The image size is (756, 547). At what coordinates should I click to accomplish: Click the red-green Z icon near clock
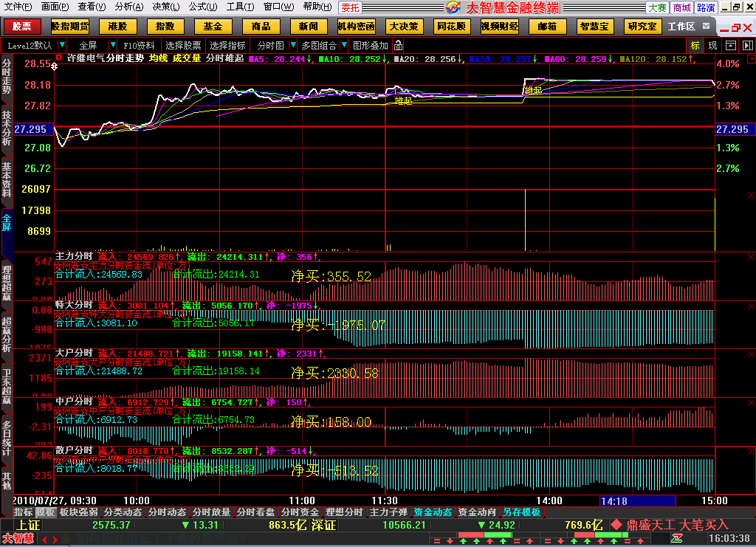coord(677,538)
